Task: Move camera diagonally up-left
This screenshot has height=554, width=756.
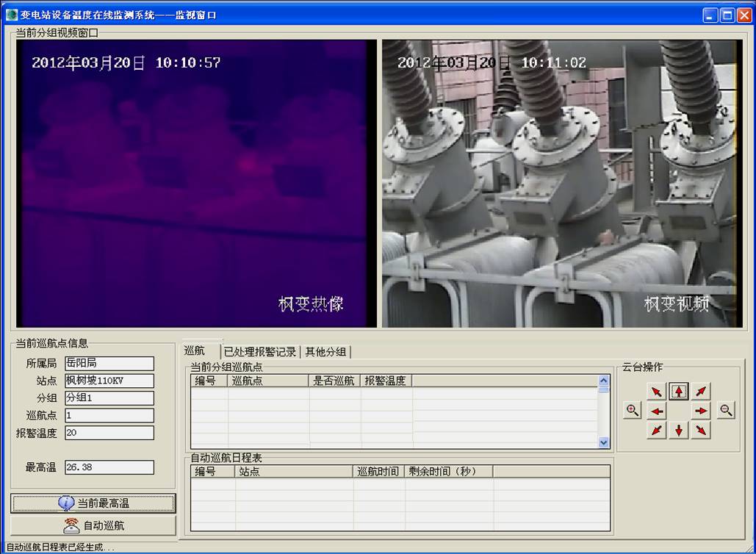Action: coord(657,392)
